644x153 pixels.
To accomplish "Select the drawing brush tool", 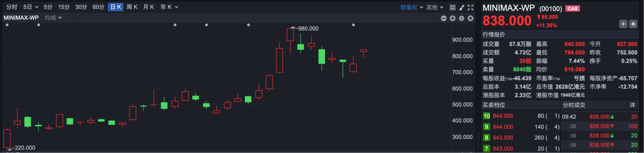I will pos(462,7).
